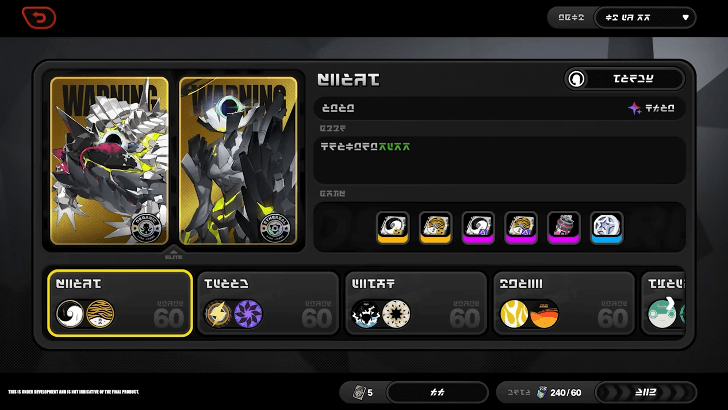This screenshot has height=410, width=728.
Task: Click the button next to card count 5
Action: click(x=437, y=392)
